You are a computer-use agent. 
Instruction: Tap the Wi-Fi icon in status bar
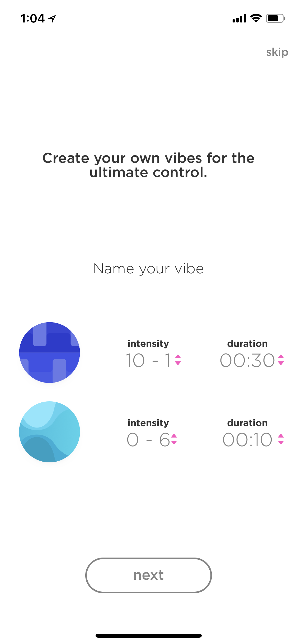click(x=256, y=18)
